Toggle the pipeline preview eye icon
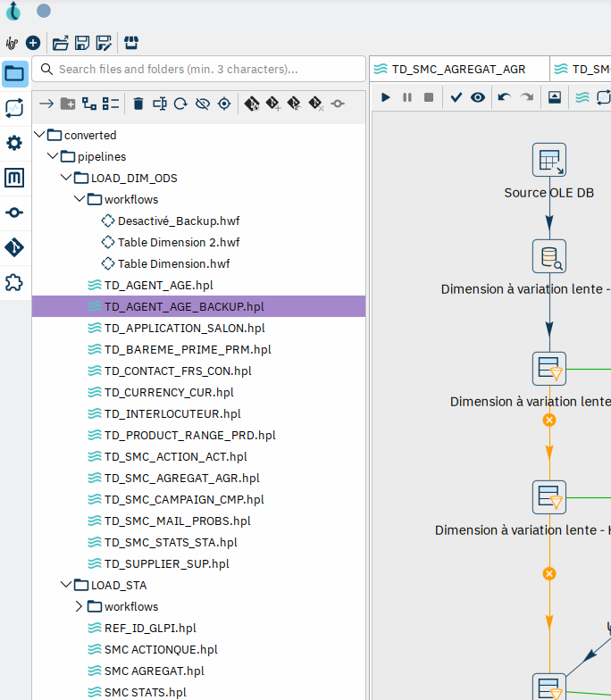 (478, 97)
